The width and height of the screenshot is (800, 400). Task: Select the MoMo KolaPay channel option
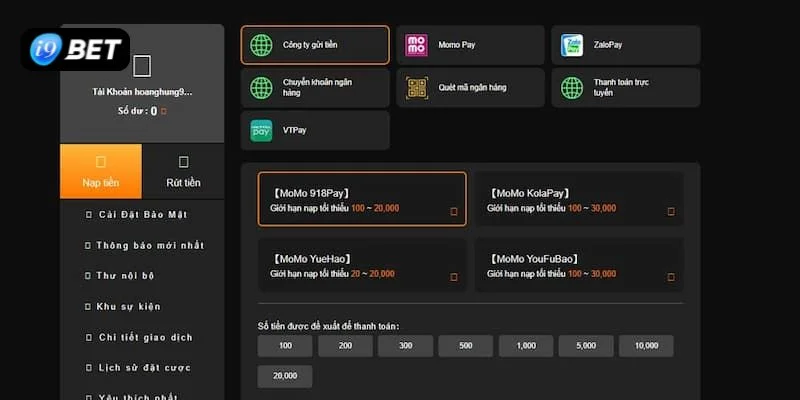click(578, 200)
